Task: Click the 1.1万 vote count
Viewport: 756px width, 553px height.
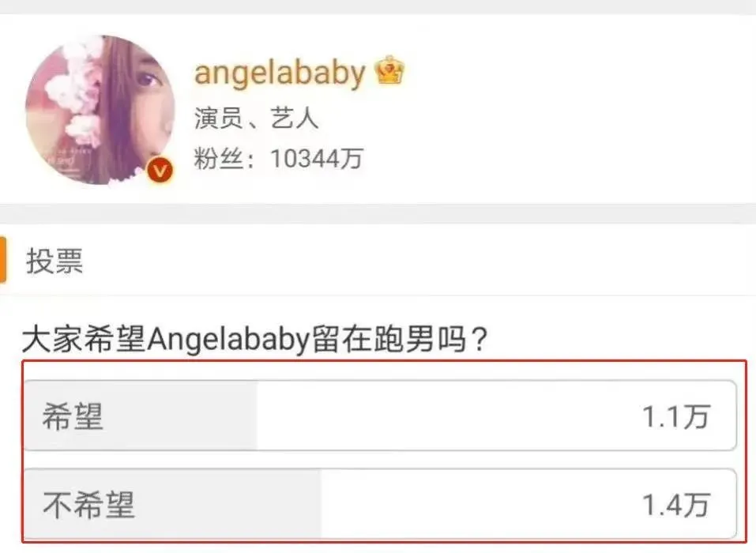Action: click(676, 416)
